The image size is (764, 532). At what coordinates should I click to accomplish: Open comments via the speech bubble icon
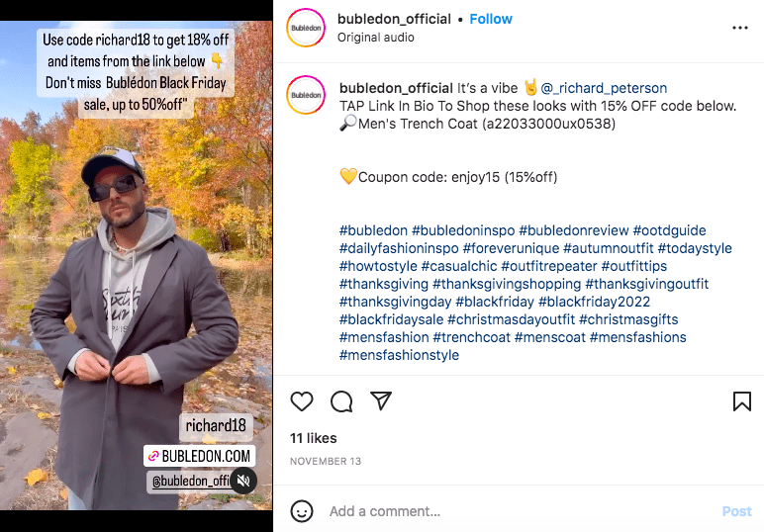[341, 401]
